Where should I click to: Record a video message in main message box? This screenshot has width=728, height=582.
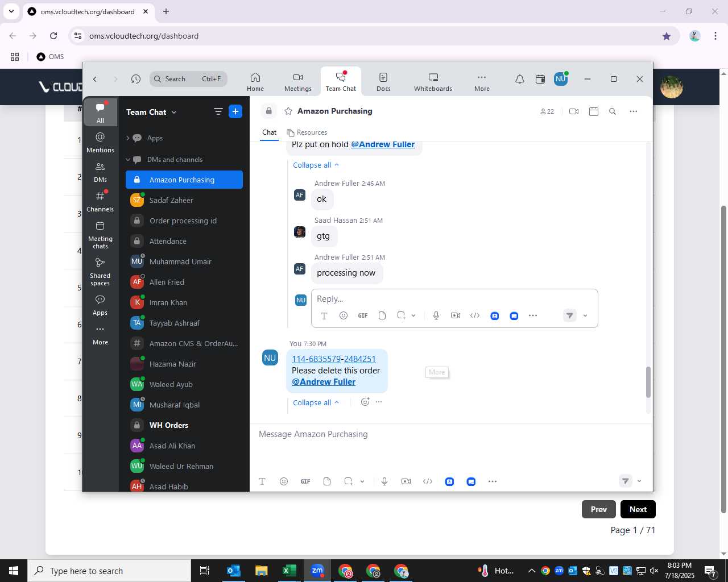click(x=406, y=481)
